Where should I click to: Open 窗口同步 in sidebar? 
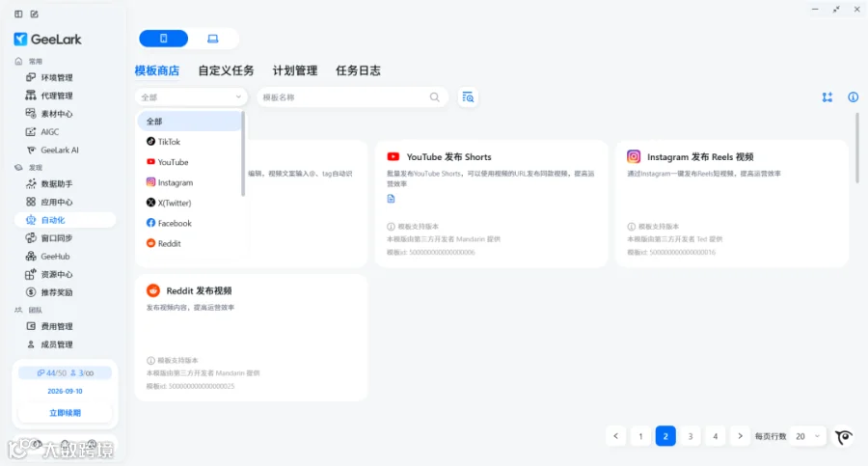pyautogui.click(x=57, y=238)
